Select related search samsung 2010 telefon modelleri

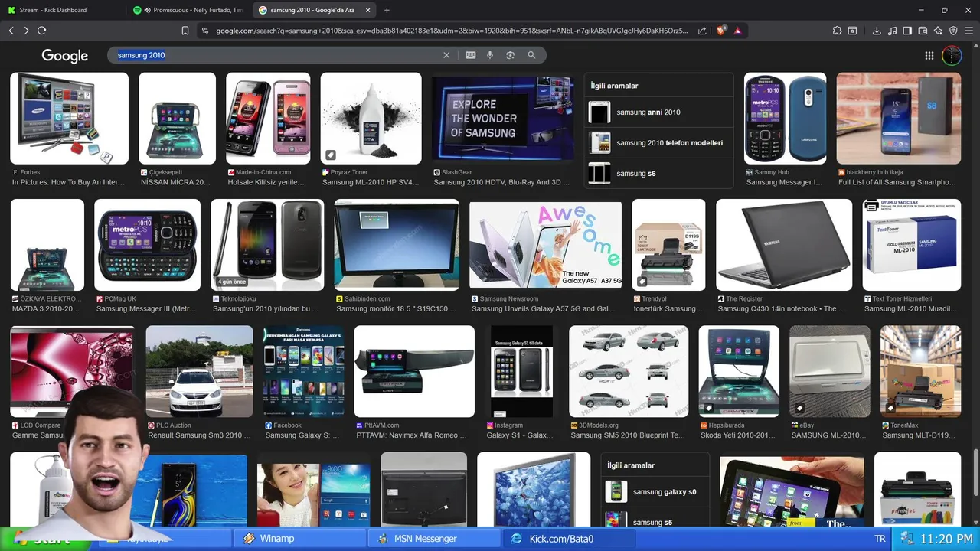[x=658, y=143]
